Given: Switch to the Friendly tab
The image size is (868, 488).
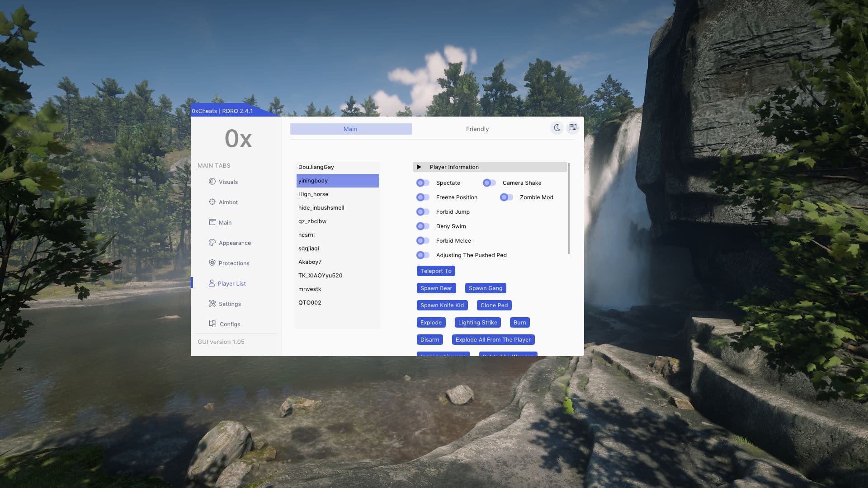Looking at the screenshot, I should point(477,129).
